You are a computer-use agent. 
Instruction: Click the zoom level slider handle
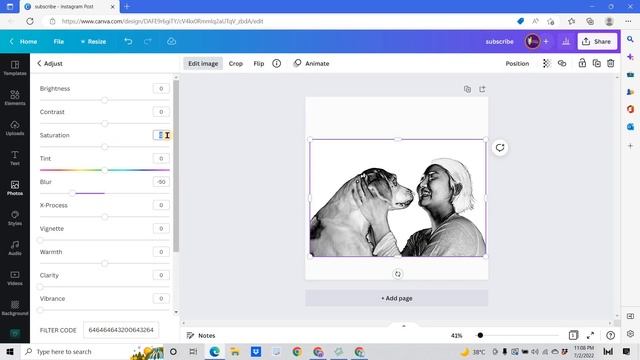pyautogui.click(x=480, y=335)
